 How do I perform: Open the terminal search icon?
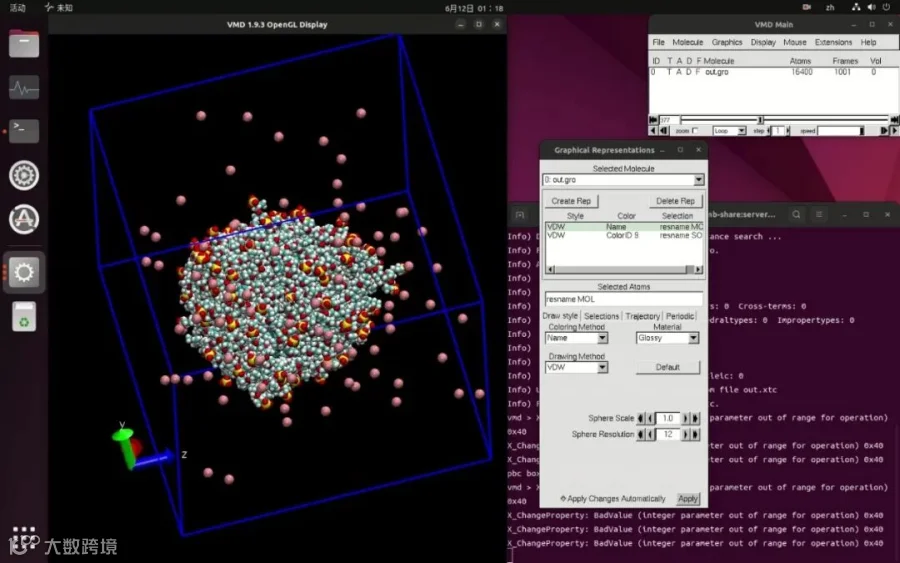click(x=796, y=215)
